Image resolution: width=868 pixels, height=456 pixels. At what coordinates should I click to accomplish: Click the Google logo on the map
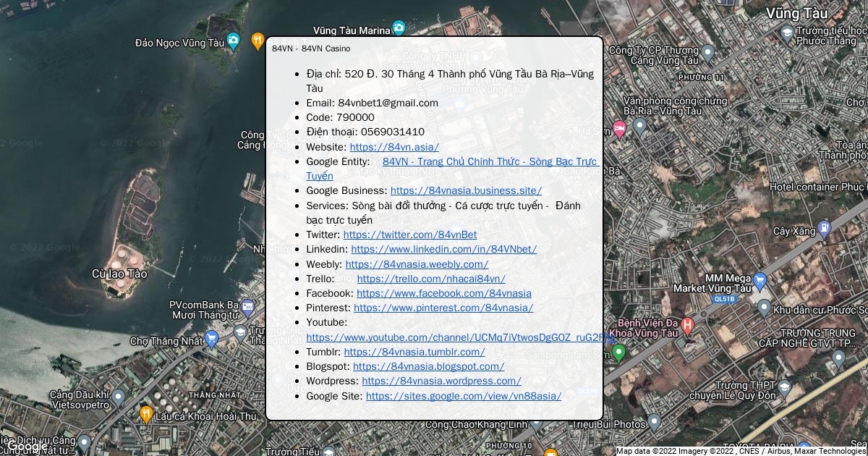tap(27, 447)
